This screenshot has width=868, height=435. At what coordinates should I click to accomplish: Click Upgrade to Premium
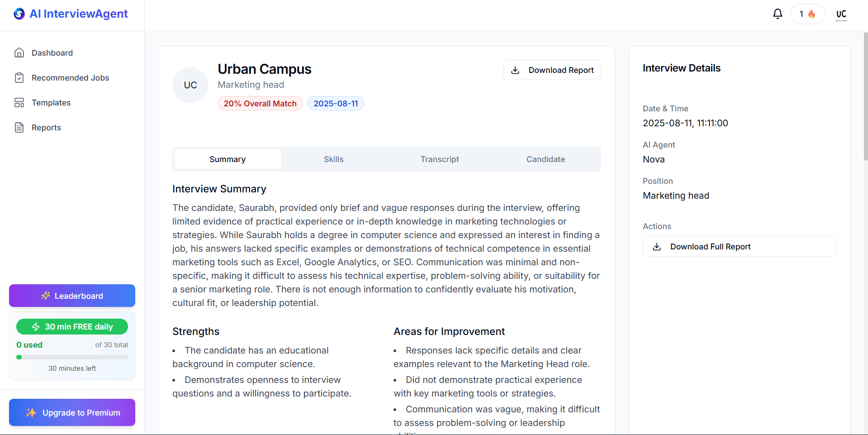(72, 412)
